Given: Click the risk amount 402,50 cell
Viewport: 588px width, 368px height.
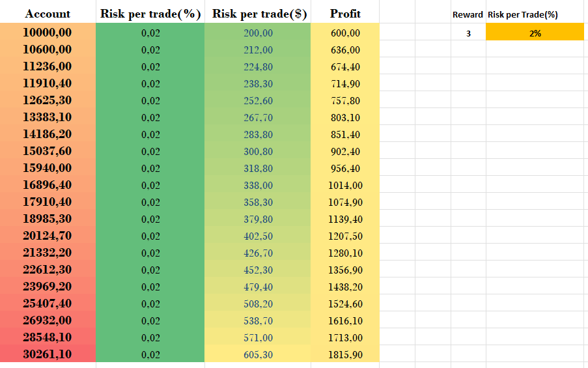Looking at the screenshot, I should coord(258,236).
